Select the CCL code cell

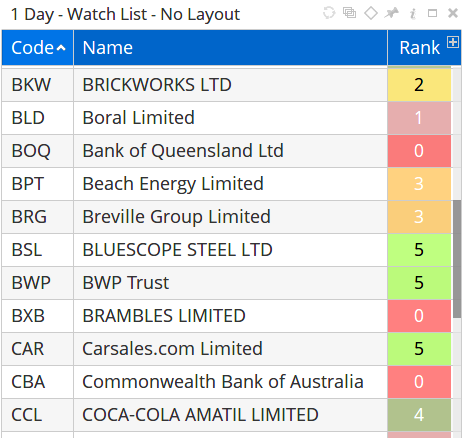(37, 415)
